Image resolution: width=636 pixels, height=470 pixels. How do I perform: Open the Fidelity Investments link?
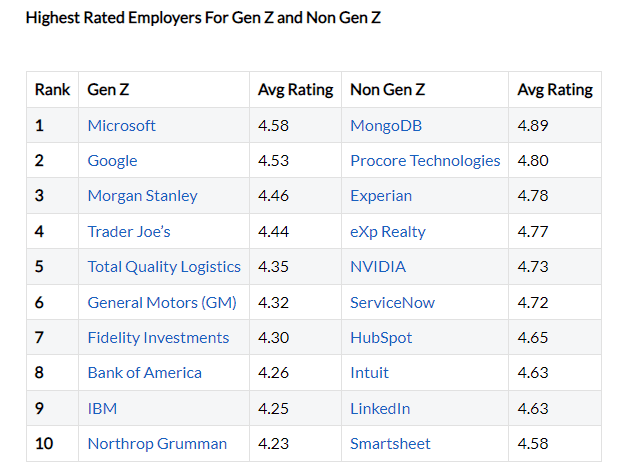pos(158,338)
